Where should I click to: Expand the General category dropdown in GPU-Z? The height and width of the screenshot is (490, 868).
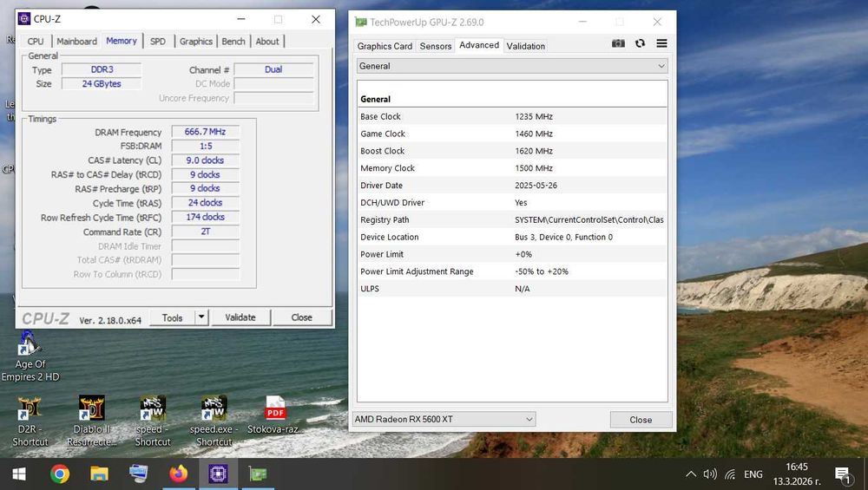pyautogui.click(x=512, y=66)
